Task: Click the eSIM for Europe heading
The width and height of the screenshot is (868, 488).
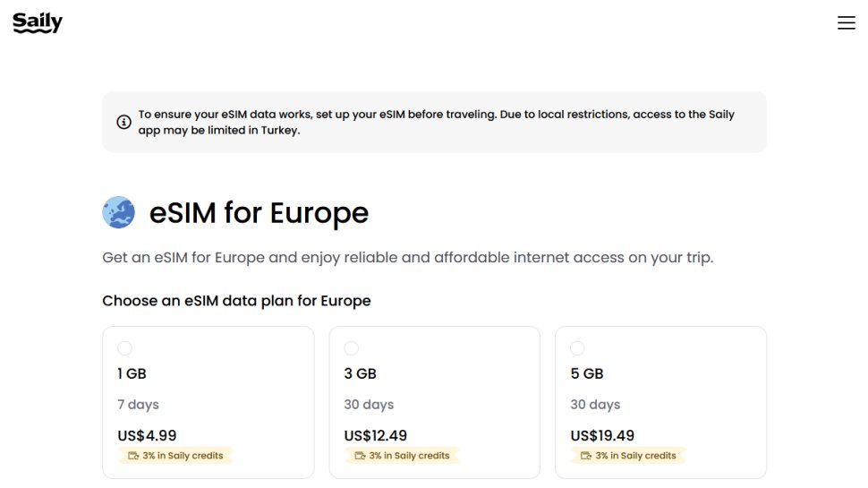Action: tap(259, 213)
